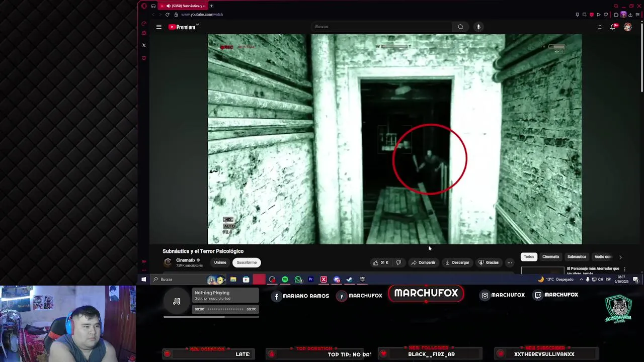Open File Explorer from the taskbar
Viewport: 644px width, 362px height.
233,280
